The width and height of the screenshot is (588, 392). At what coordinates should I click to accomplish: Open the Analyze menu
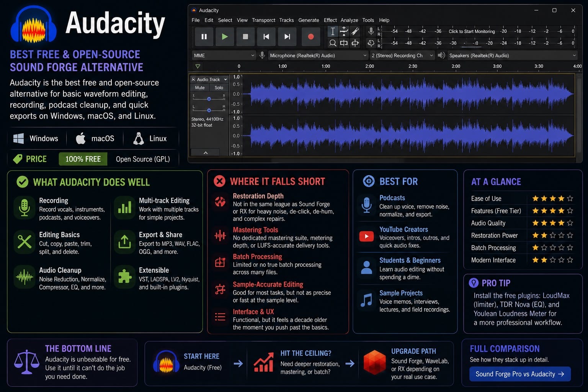pyautogui.click(x=349, y=20)
